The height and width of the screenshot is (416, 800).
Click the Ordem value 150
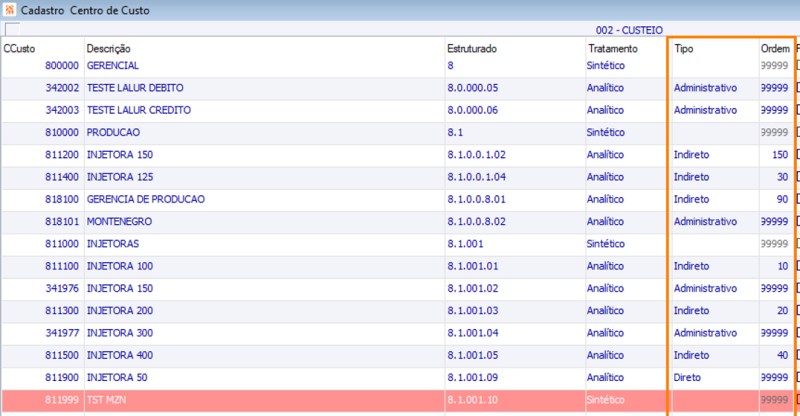tap(780, 155)
